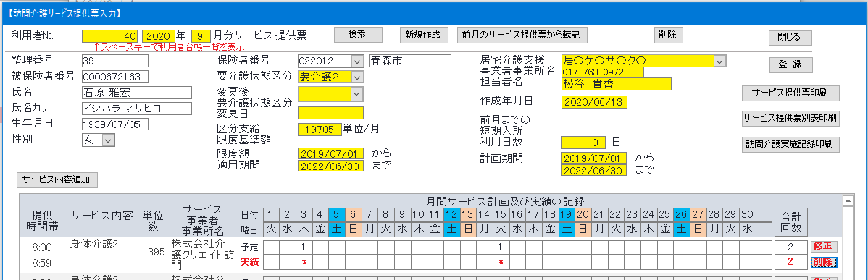Click the 身体介護2 service name at 8:00
This screenshot has width=868, height=280.
pos(93,243)
